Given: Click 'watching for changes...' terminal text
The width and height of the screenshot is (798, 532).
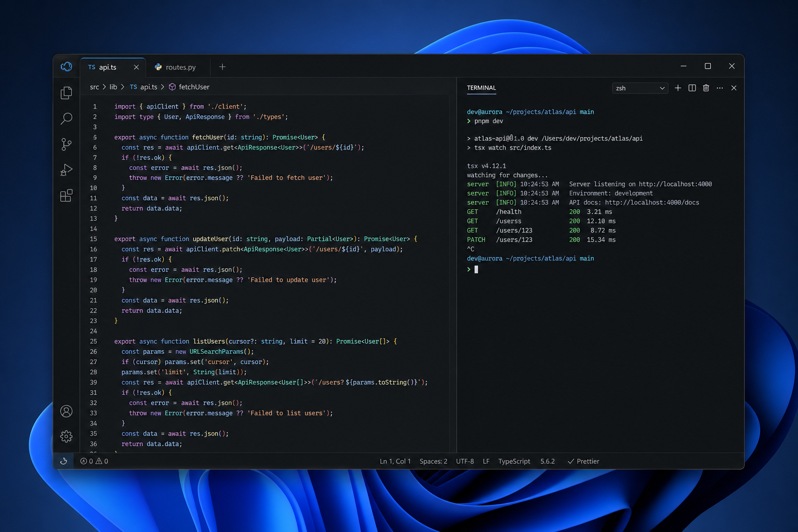Looking at the screenshot, I should 507,175.
